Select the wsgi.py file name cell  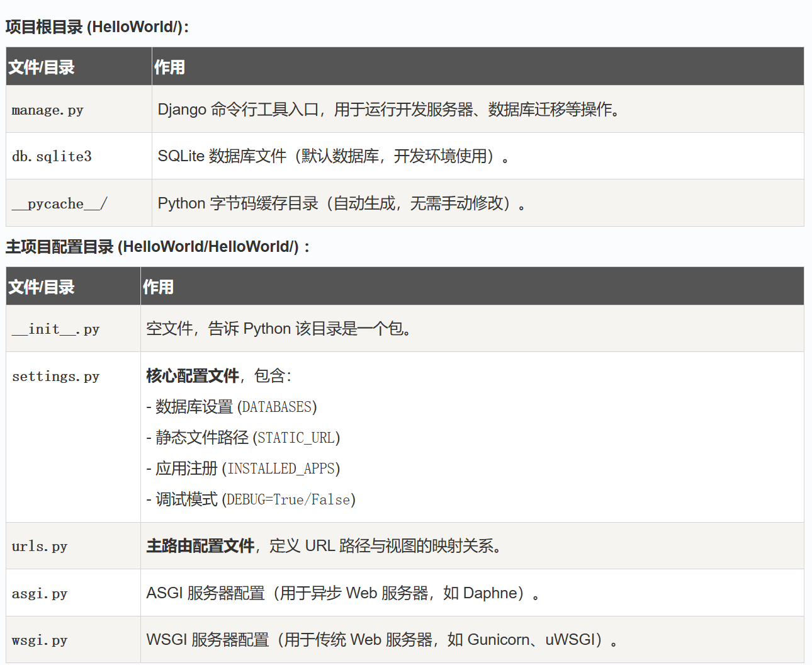(x=40, y=640)
